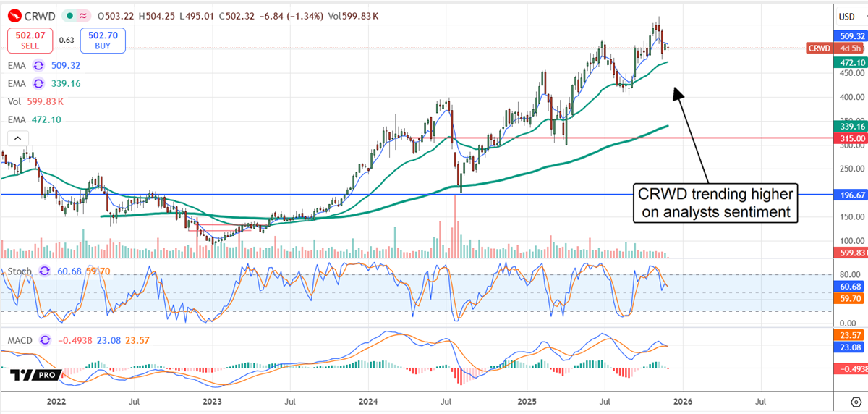This screenshot has height=414, width=868.
Task: Select the MACD indicator label
Action: [22, 339]
